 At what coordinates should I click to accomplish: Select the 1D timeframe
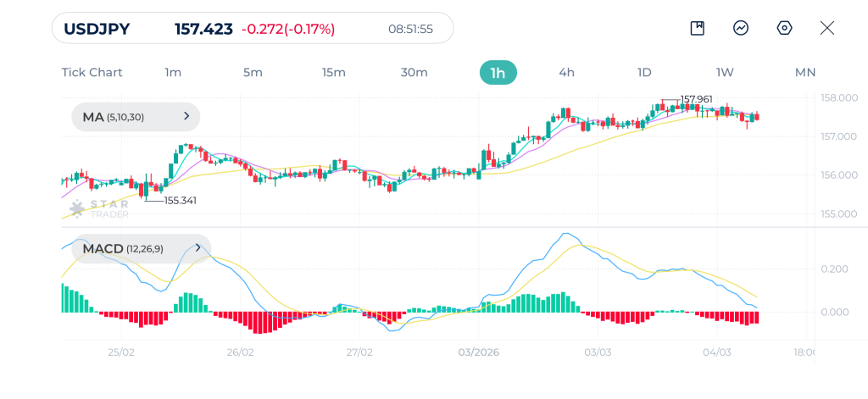(x=644, y=73)
